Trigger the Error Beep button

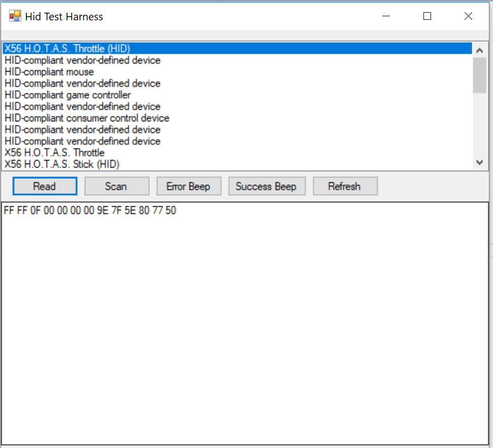189,186
